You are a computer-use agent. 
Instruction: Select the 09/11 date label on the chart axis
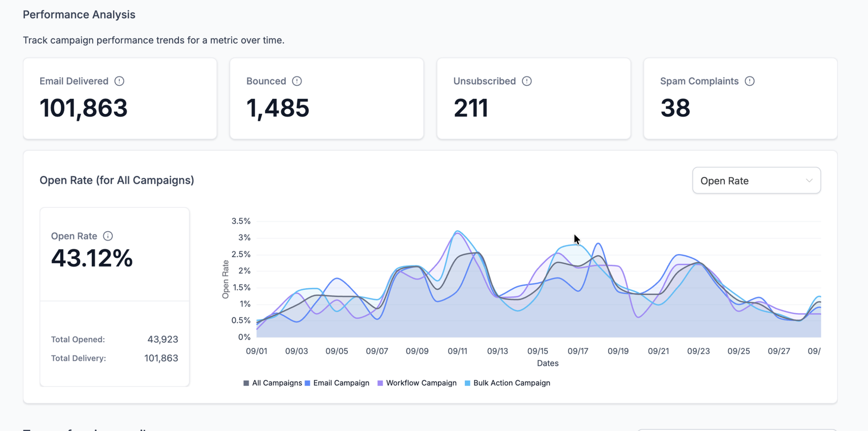pos(457,351)
